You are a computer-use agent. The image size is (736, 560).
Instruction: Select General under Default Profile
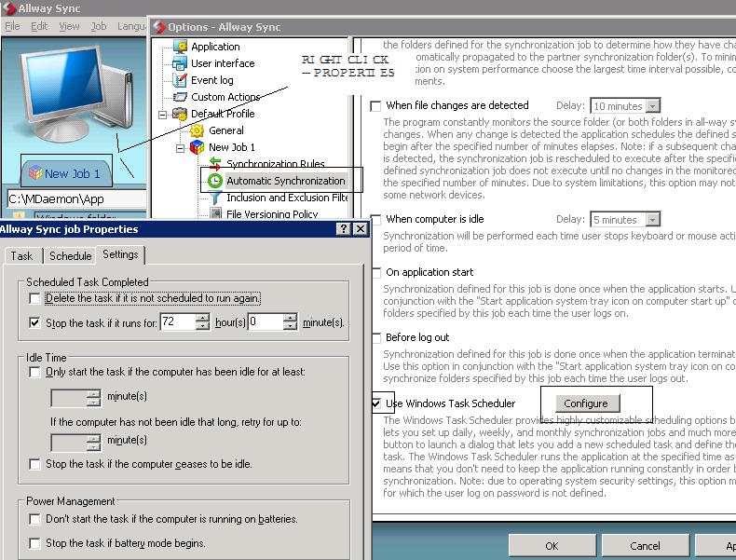click(225, 130)
